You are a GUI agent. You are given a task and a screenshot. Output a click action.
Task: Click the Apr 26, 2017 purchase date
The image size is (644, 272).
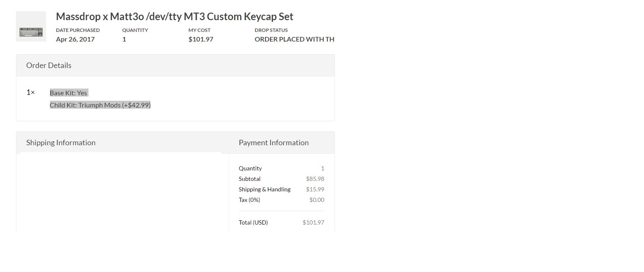tap(75, 39)
